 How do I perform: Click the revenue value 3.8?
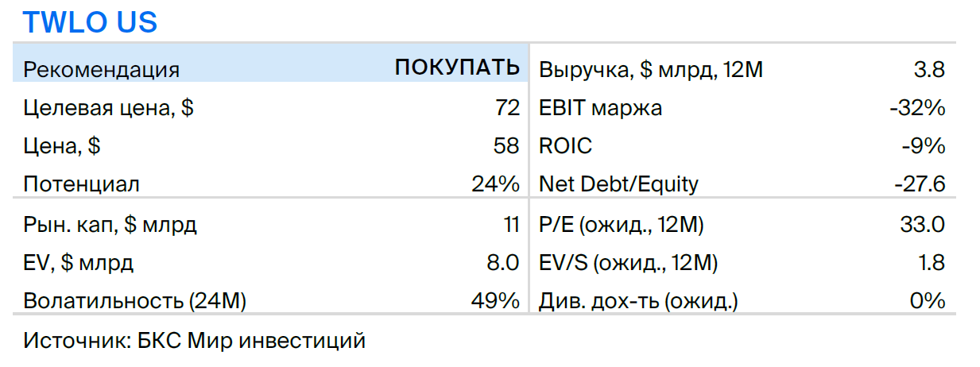click(x=930, y=69)
